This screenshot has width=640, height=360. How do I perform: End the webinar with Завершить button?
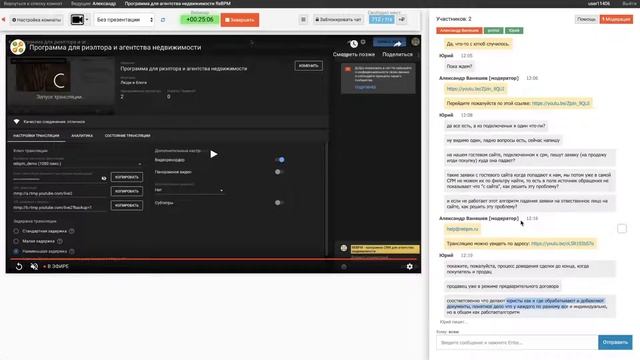[240, 20]
